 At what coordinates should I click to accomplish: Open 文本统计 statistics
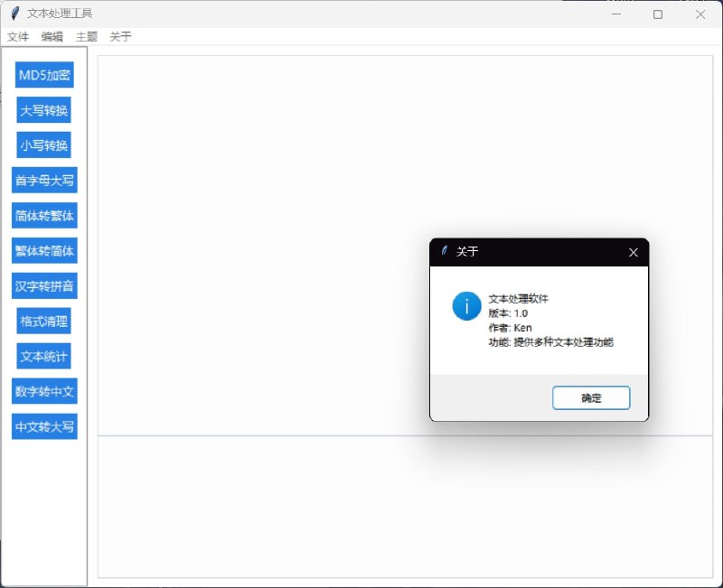pyautogui.click(x=43, y=356)
